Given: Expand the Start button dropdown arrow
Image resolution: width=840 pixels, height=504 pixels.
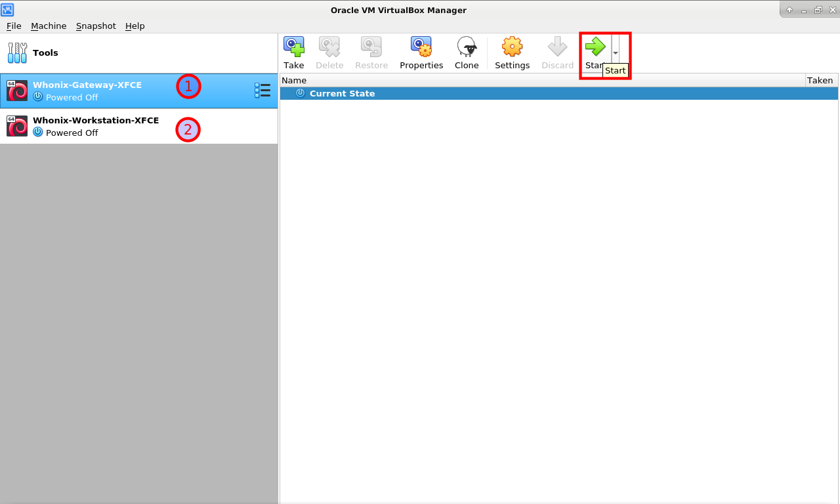Looking at the screenshot, I should click(616, 53).
